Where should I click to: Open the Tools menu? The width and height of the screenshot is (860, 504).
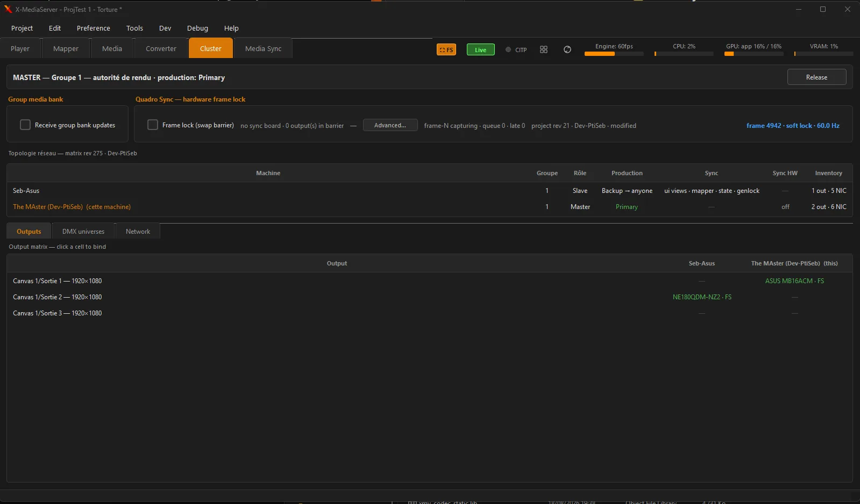(x=134, y=28)
